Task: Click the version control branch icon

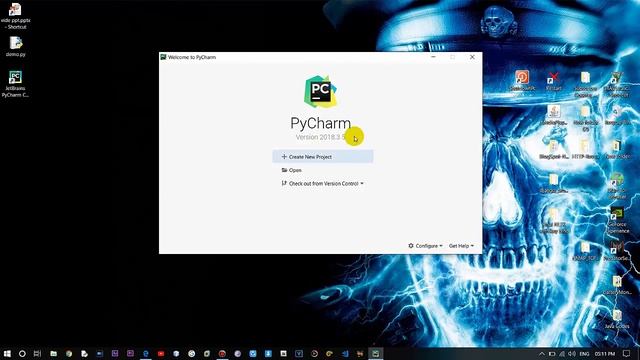Action: tap(284, 184)
